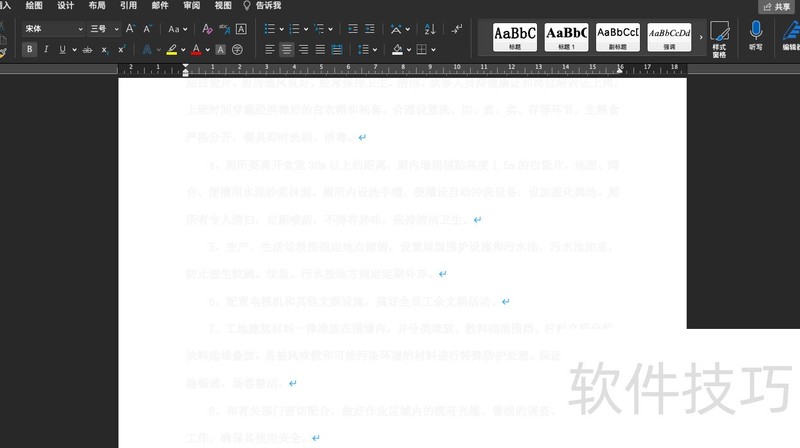Toggle superscript formatting
Screen dimensions: 800x448
pyautogui.click(x=121, y=49)
